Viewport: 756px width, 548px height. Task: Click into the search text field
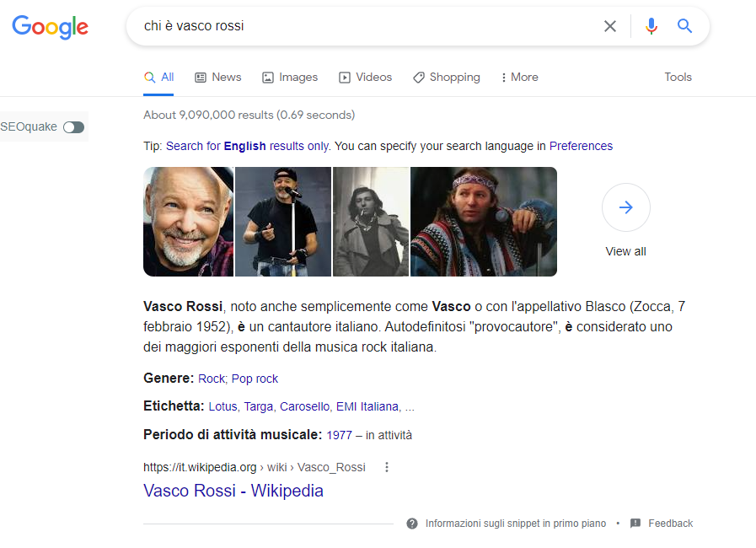pos(362,26)
